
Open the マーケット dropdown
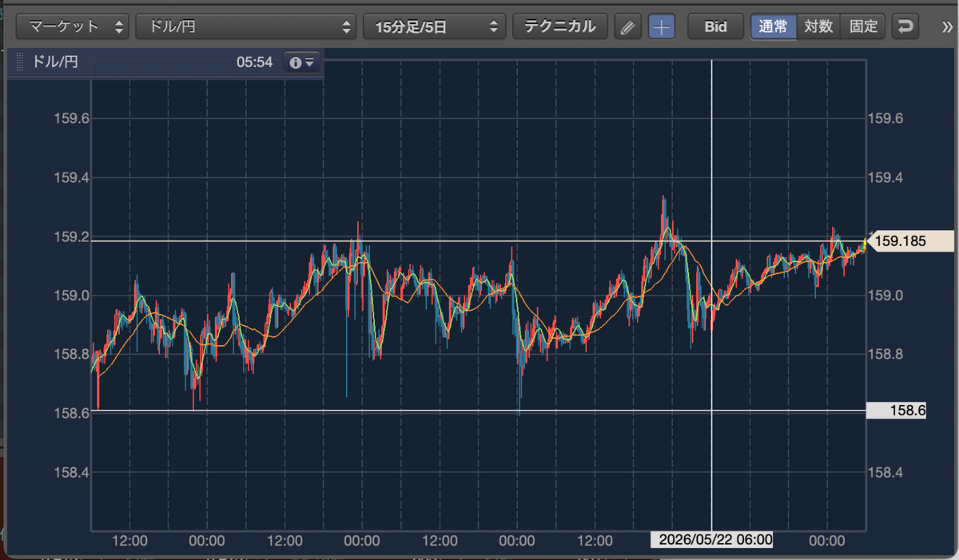pyautogui.click(x=73, y=26)
